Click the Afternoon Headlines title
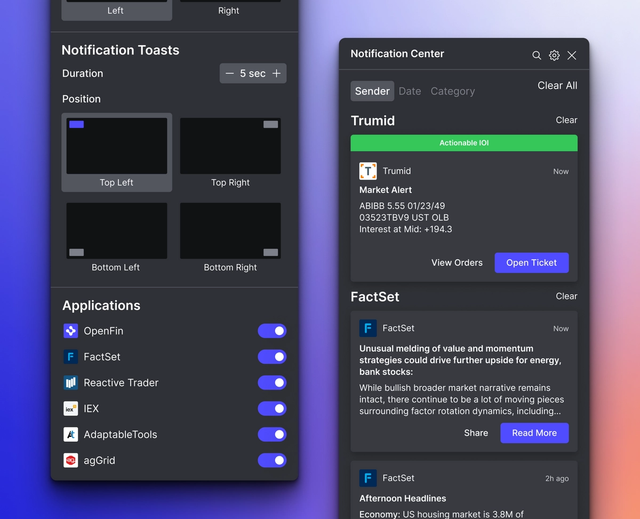This screenshot has width=640, height=519. click(402, 498)
